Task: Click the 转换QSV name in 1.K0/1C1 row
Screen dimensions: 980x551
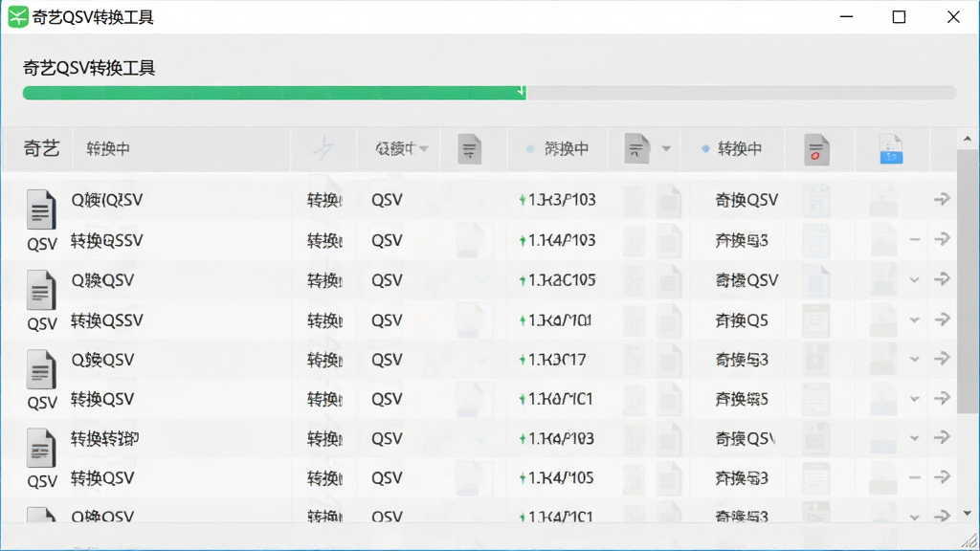Action: click(101, 399)
